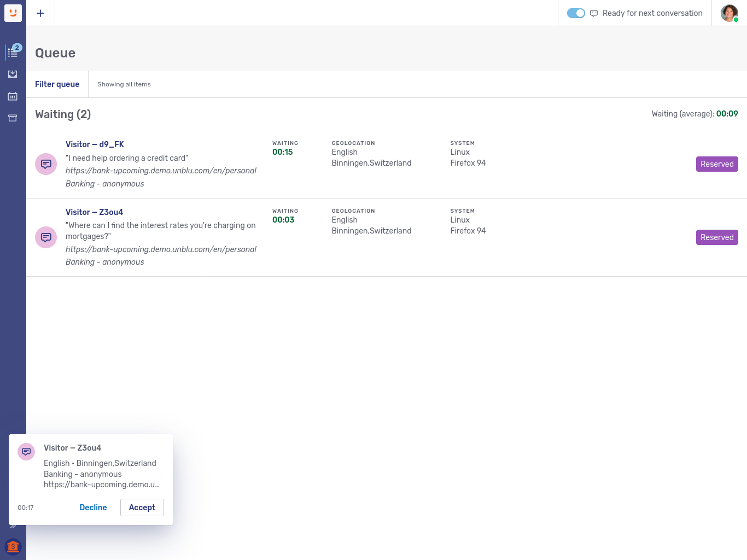Image resolution: width=747 pixels, height=560 pixels.
Task: Click Visitor d9_FK's conversation bubble avatar
Action: pyautogui.click(x=45, y=164)
